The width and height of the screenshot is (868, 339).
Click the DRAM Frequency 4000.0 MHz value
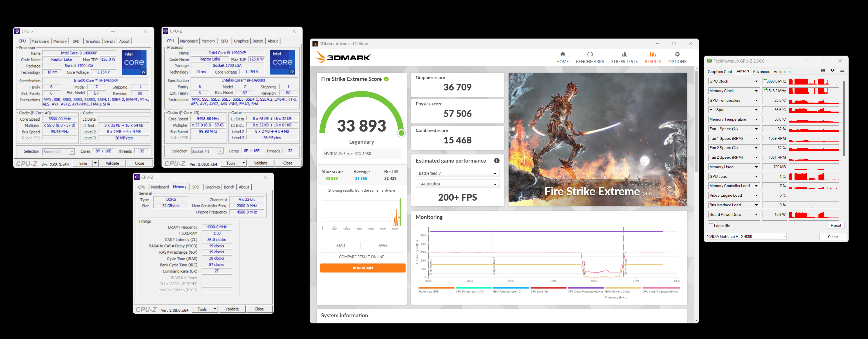tap(217, 227)
